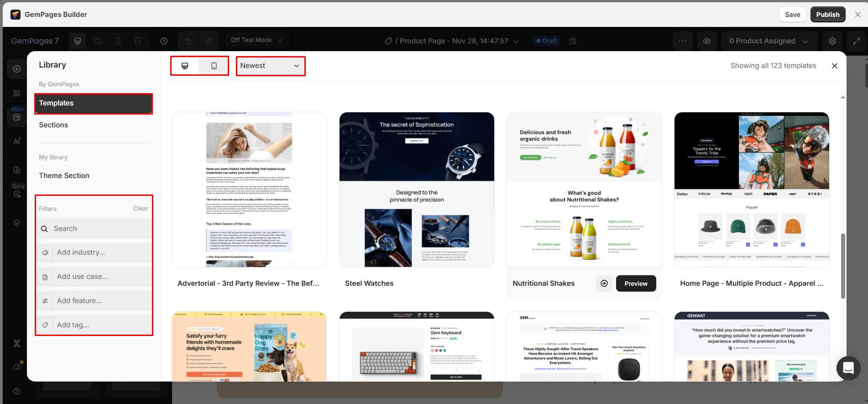Click the redo arrow icon
Image resolution: width=868 pixels, height=404 pixels.
[209, 41]
